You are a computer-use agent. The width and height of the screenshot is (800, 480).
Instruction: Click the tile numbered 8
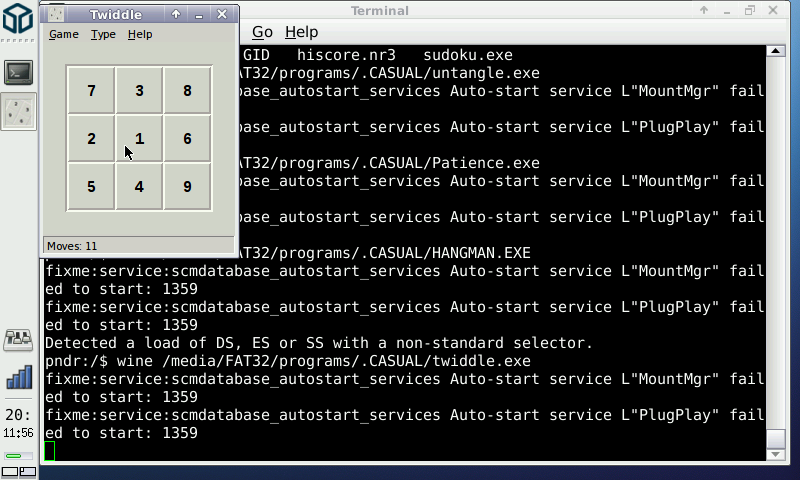click(187, 91)
